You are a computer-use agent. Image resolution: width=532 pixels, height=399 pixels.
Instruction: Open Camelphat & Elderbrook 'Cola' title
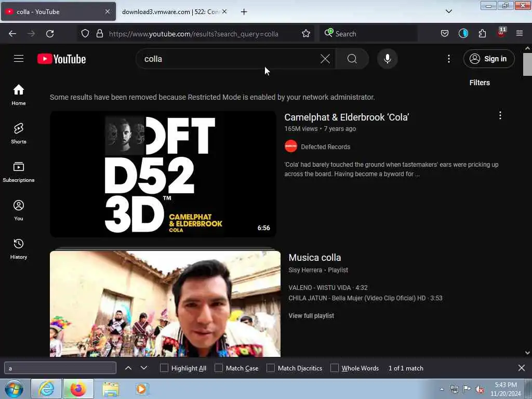tap(347, 117)
